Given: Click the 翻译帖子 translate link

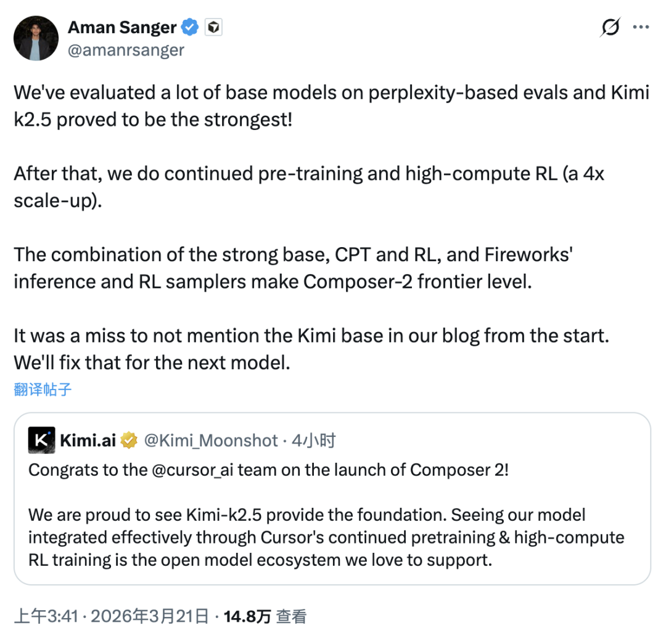Looking at the screenshot, I should tap(42, 389).
